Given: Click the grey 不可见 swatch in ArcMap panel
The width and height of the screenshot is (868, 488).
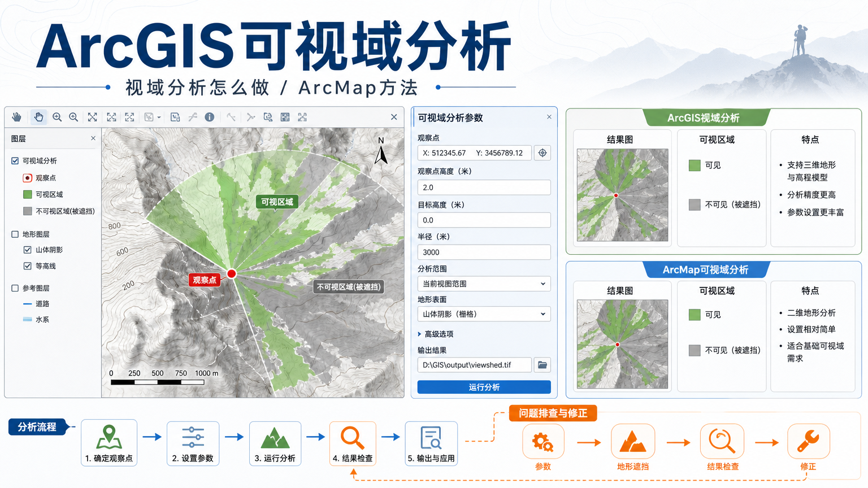Looking at the screenshot, I should tap(695, 350).
